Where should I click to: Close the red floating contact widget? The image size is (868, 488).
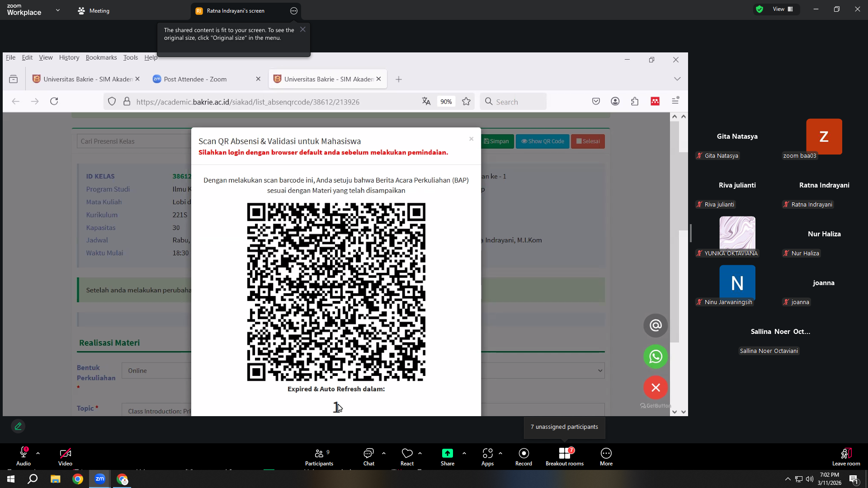pyautogui.click(x=656, y=387)
